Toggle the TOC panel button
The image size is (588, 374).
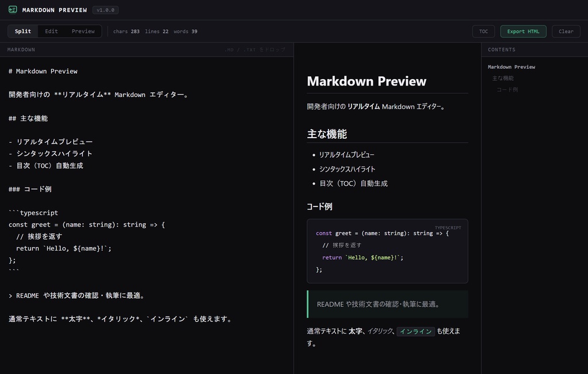(483, 32)
